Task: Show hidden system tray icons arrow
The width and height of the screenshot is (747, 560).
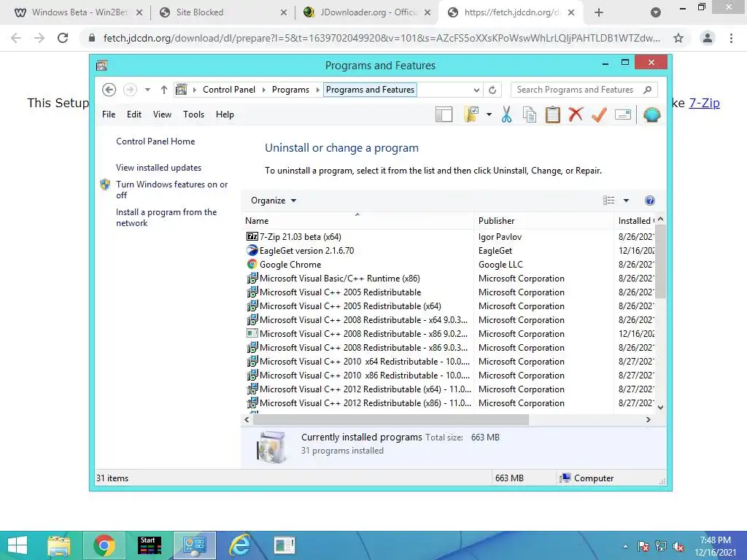Action: click(625, 547)
